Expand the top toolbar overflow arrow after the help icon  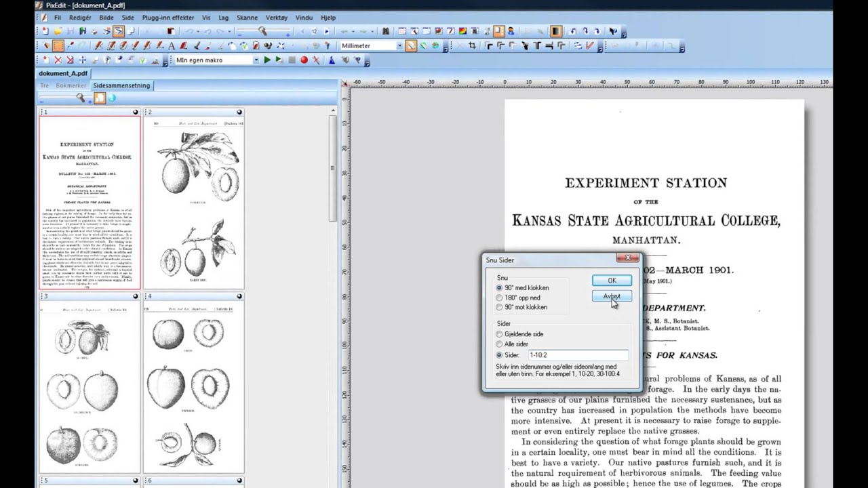[x=625, y=33]
